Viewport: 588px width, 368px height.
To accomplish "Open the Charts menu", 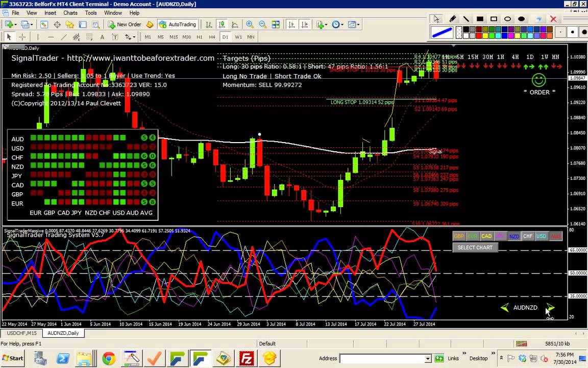I will [x=70, y=13].
